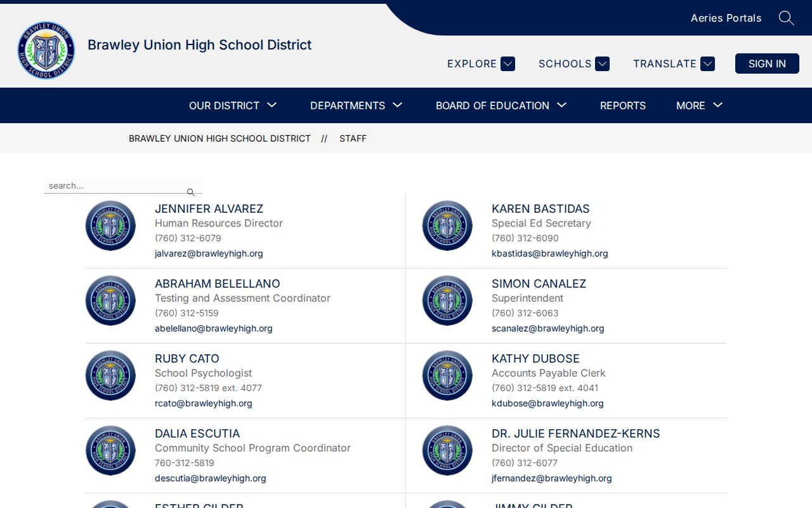Open Ruby Cato's name link
The width and height of the screenshot is (812, 508).
click(x=187, y=359)
